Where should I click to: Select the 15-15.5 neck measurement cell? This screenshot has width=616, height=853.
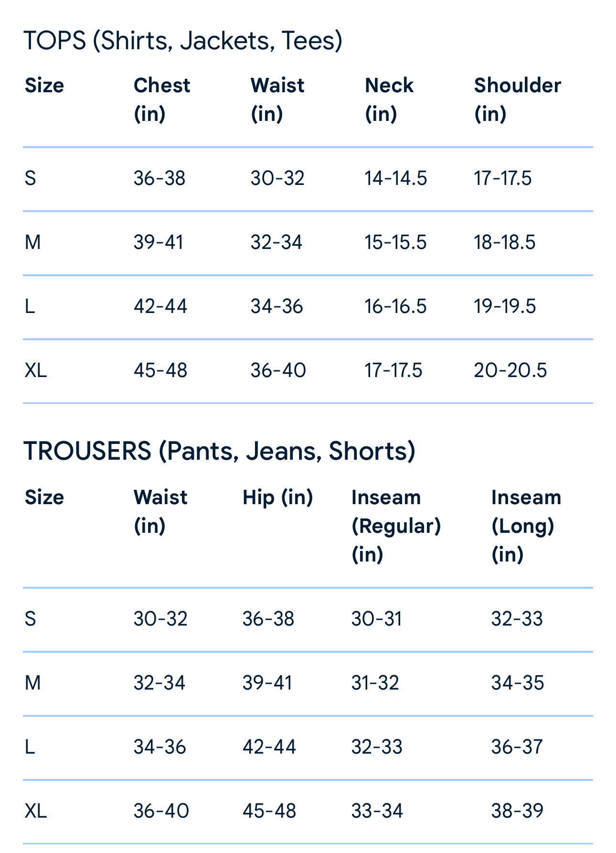(395, 242)
